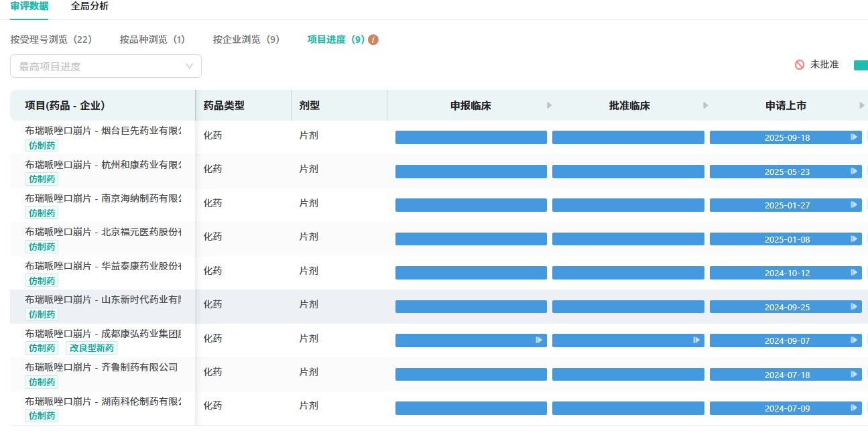Select the 按受理号浏览 (22) tab
This screenshot has width=868, height=435.
(x=51, y=40)
